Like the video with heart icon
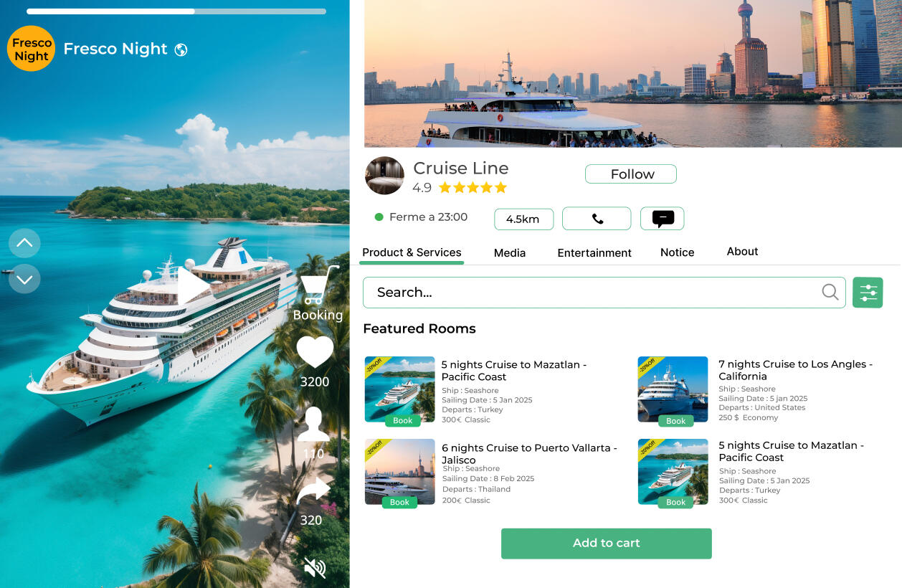Viewport: 902px width, 588px height. pos(315,352)
